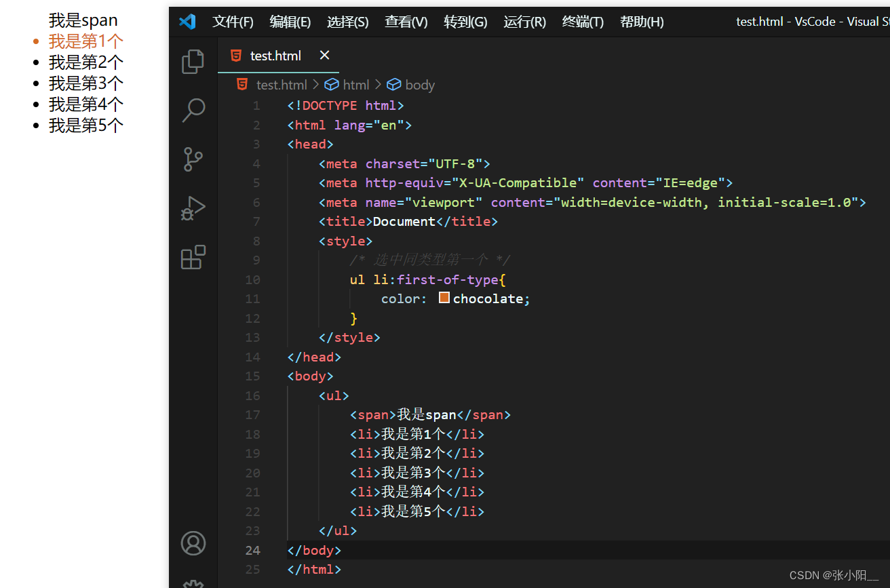
Task: Click the <!DOCTYPE html> code line
Action: (345, 105)
